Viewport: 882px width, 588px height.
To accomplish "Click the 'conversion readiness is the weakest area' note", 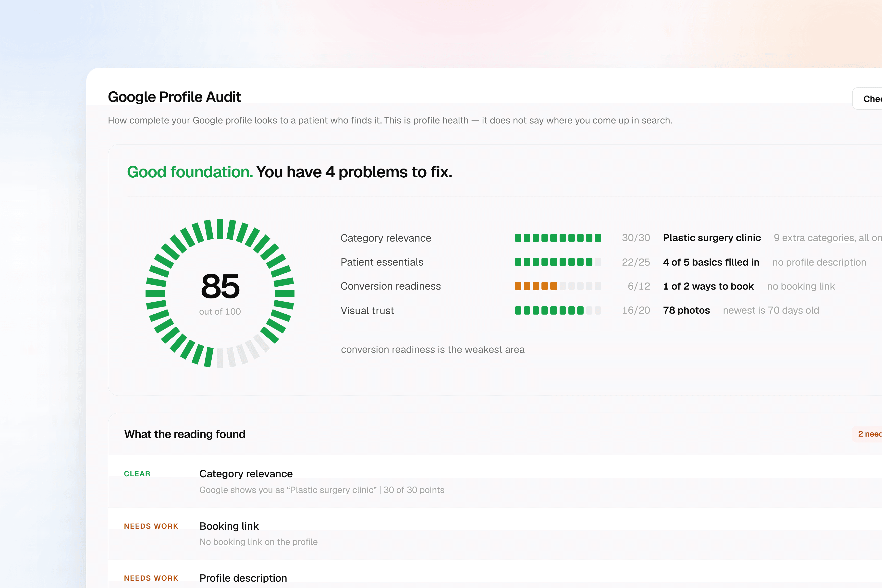I will pyautogui.click(x=432, y=350).
